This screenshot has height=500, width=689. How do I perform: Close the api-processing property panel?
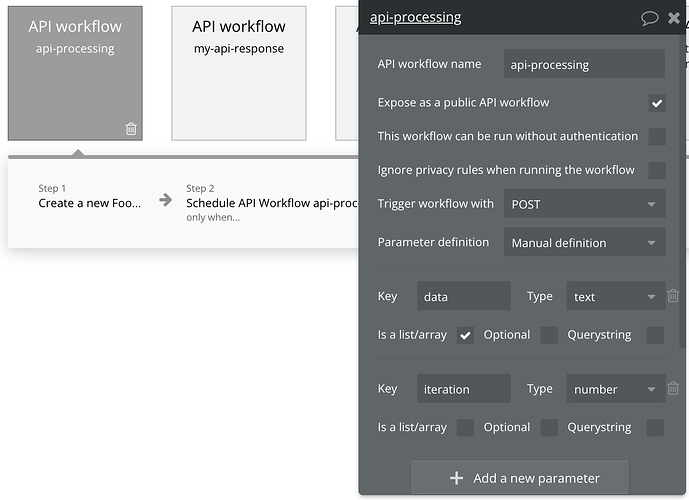point(674,18)
